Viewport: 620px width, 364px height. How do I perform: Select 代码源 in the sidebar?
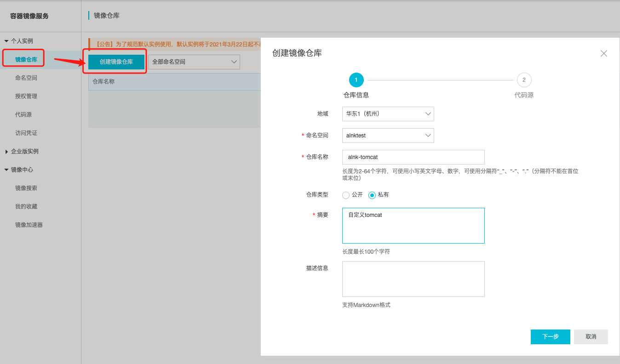pos(23,114)
